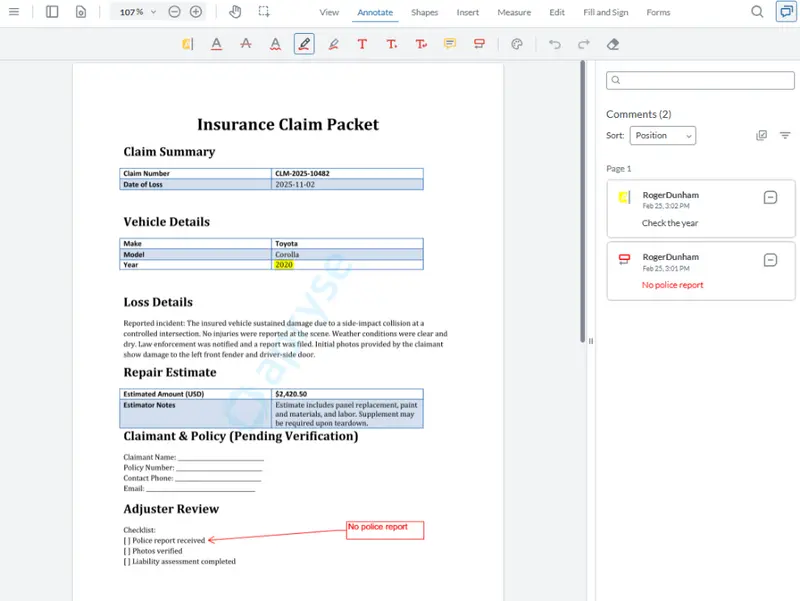The width and height of the screenshot is (800, 601).
Task: Select the Pan hand tool
Action: 235,11
